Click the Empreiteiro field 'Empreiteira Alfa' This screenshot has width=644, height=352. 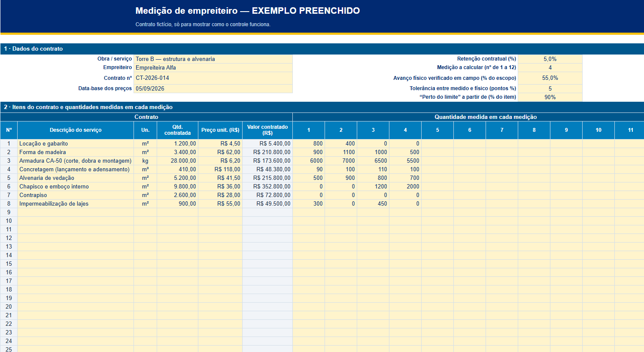pyautogui.click(x=213, y=67)
